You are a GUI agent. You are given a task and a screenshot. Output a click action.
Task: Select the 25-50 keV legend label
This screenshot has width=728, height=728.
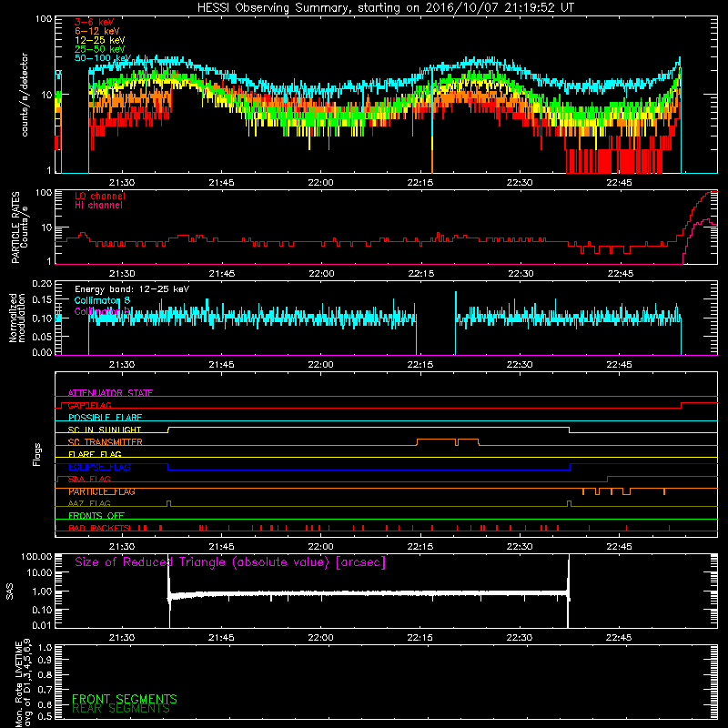point(100,49)
